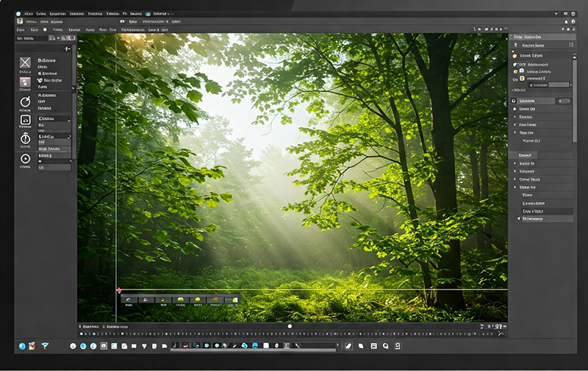This screenshot has width=588, height=371.
Task: Toggle the checkbox beside the right panel switch row
Action: tap(514, 101)
